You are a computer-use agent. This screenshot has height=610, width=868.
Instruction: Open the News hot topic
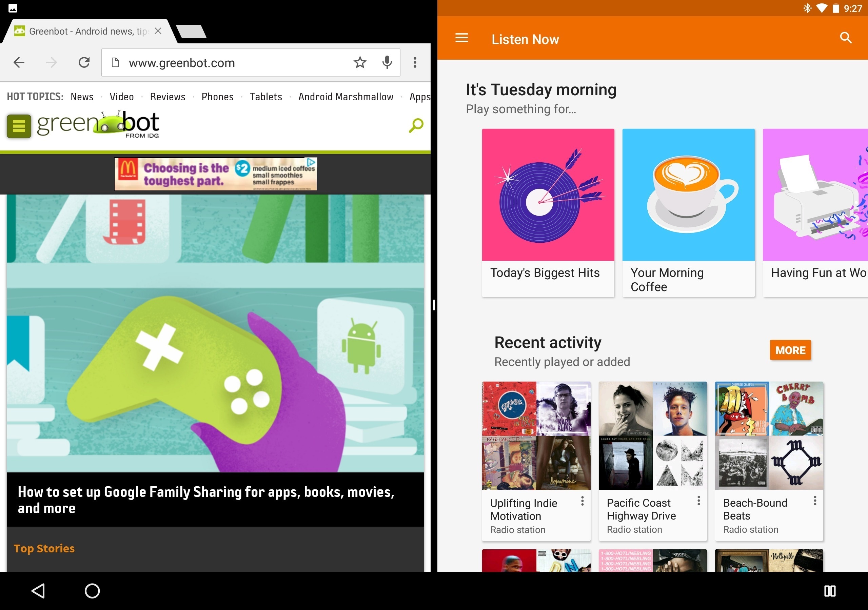tap(82, 97)
